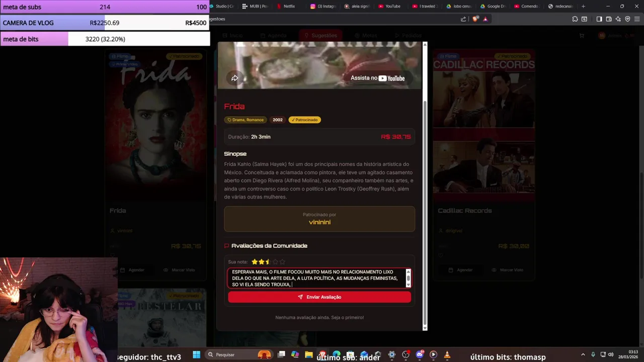This screenshot has height=362, width=644.
Task: Set rating to two stars
Action: coord(261,262)
